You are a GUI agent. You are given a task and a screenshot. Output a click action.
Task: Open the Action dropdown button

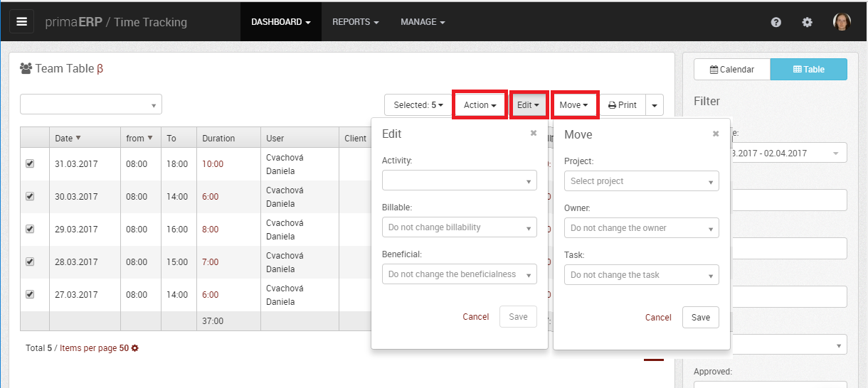tap(480, 104)
